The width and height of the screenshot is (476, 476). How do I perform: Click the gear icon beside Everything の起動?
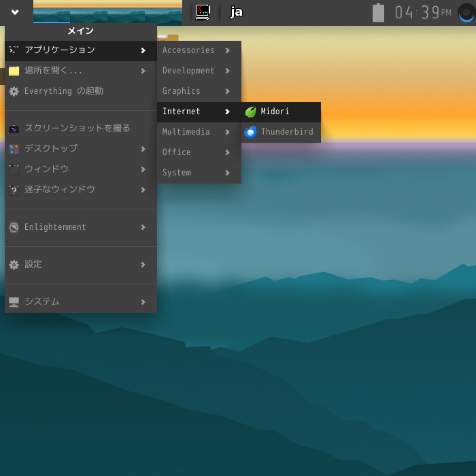(x=14, y=91)
